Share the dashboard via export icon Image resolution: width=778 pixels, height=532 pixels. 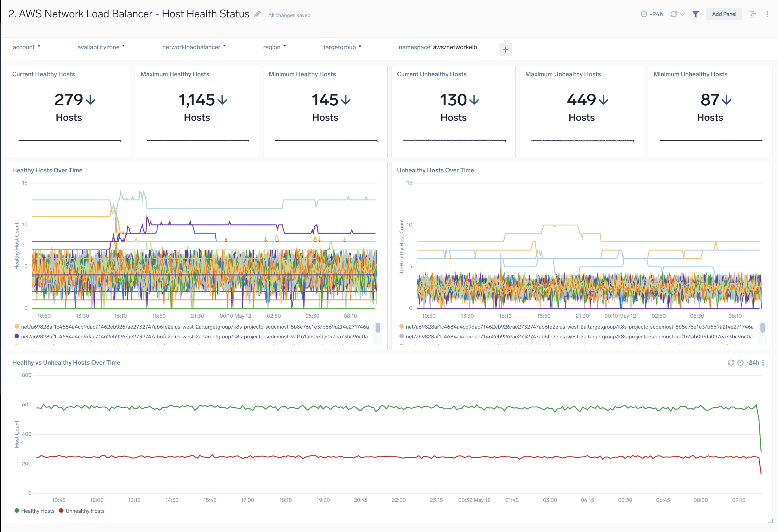coord(753,14)
